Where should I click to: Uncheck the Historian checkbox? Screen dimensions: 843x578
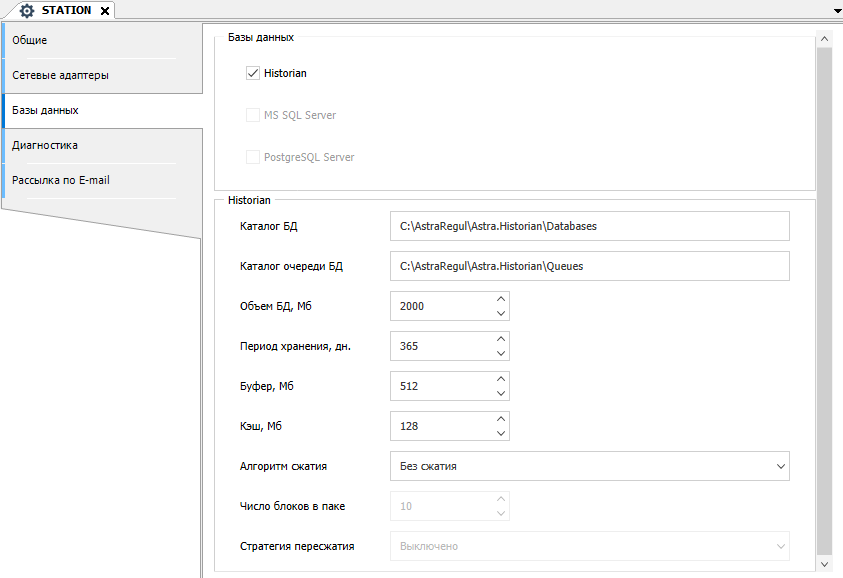253,73
